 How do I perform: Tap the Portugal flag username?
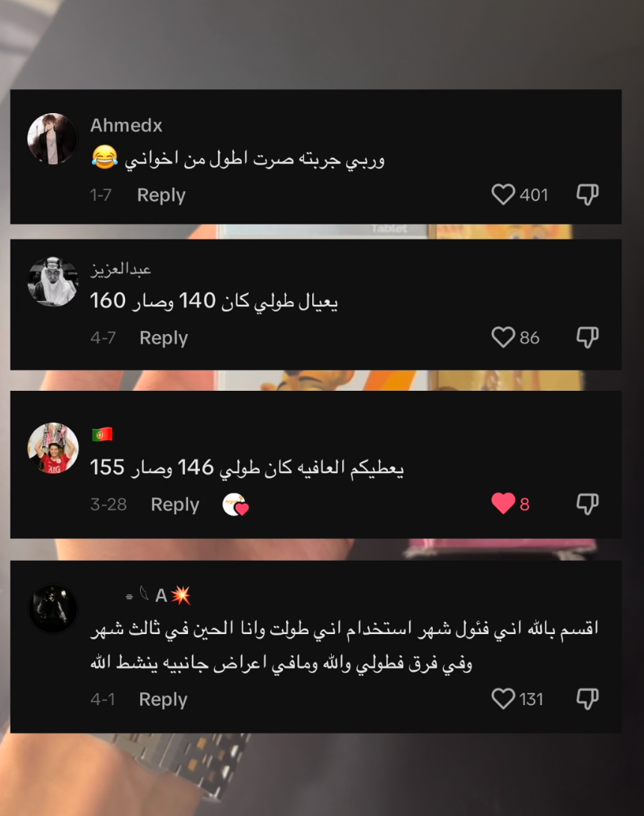tap(102, 434)
